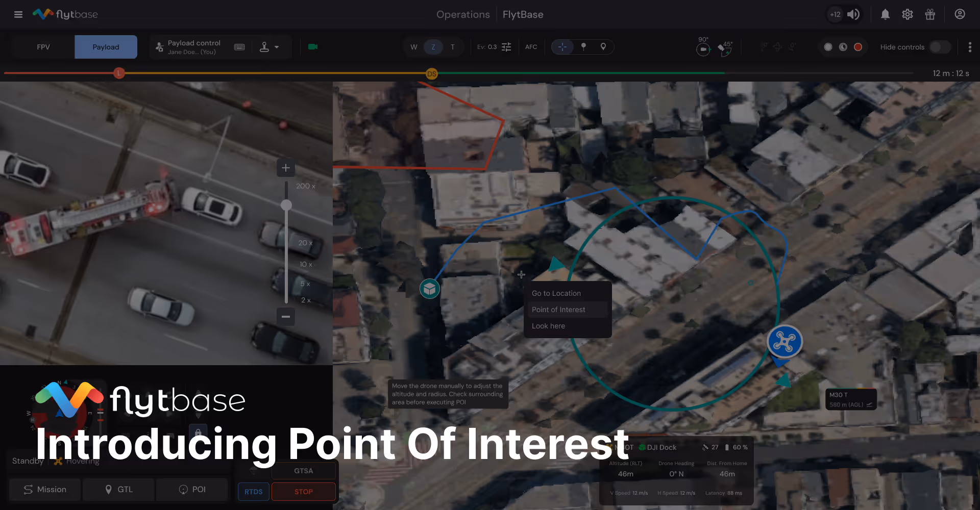Mute the speaker audio icon

tap(853, 14)
